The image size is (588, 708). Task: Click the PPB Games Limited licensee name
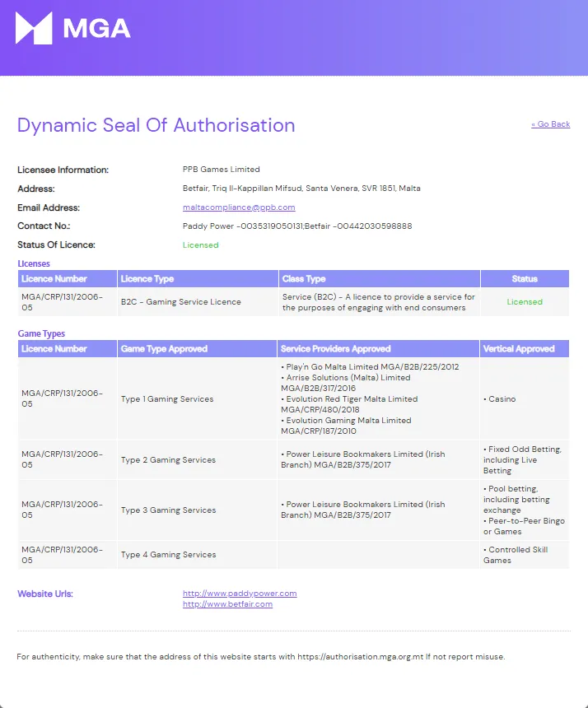click(221, 170)
